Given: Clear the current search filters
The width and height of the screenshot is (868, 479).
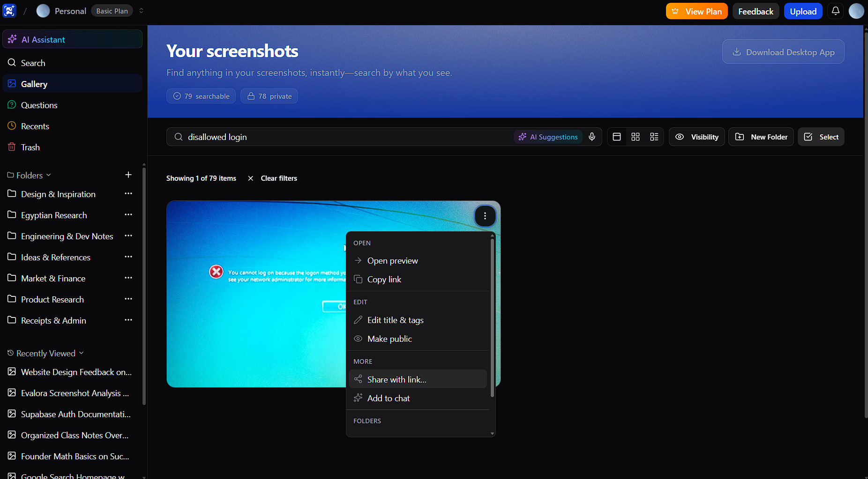Looking at the screenshot, I should pos(278,178).
